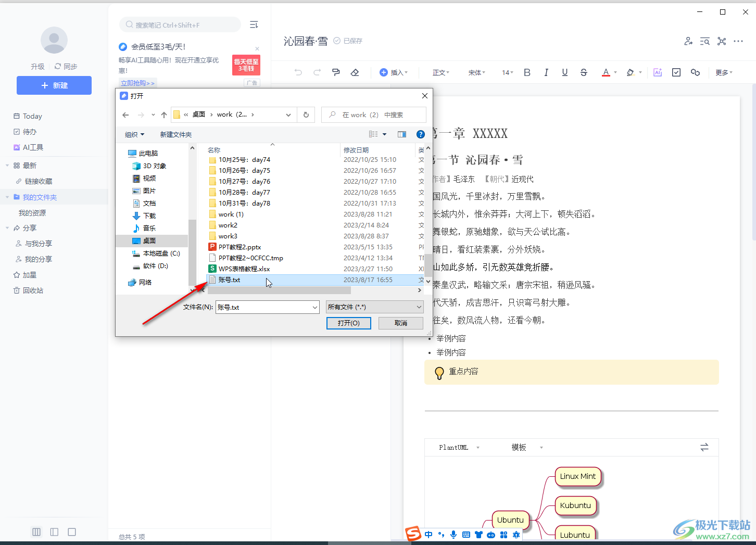Toggle italic formatting
756x545 pixels.
point(546,72)
